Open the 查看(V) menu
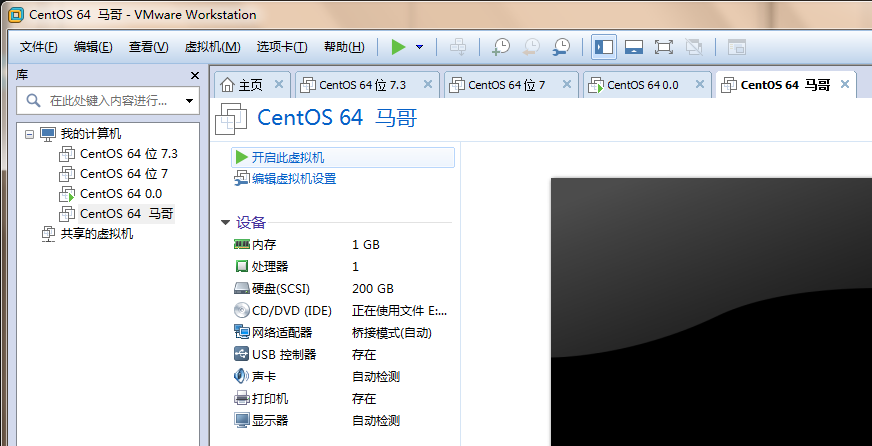Image resolution: width=872 pixels, height=446 pixels. tap(148, 47)
